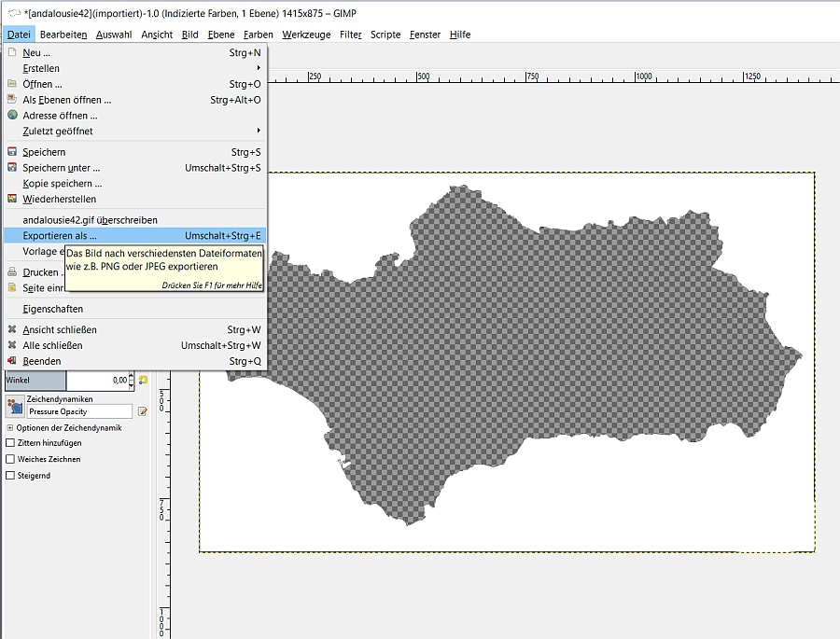The image size is (840, 639).
Task: Click Als Ebenen öffnen menu entry
Action: click(x=66, y=99)
